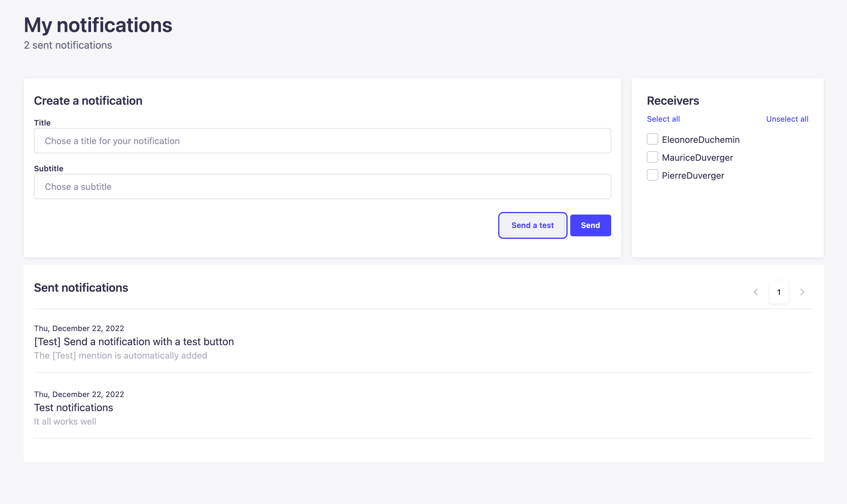This screenshot has width=847, height=504.
Task: Toggle EleonoreDuchemin receiver checkbox
Action: click(653, 139)
